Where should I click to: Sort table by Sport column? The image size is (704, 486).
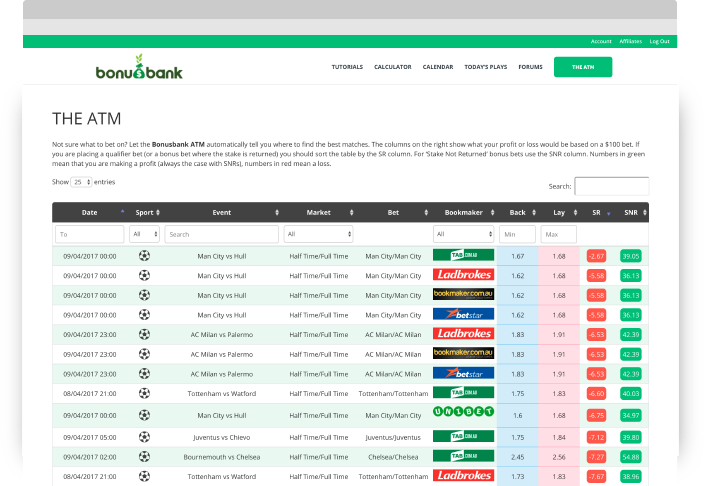coord(145,212)
